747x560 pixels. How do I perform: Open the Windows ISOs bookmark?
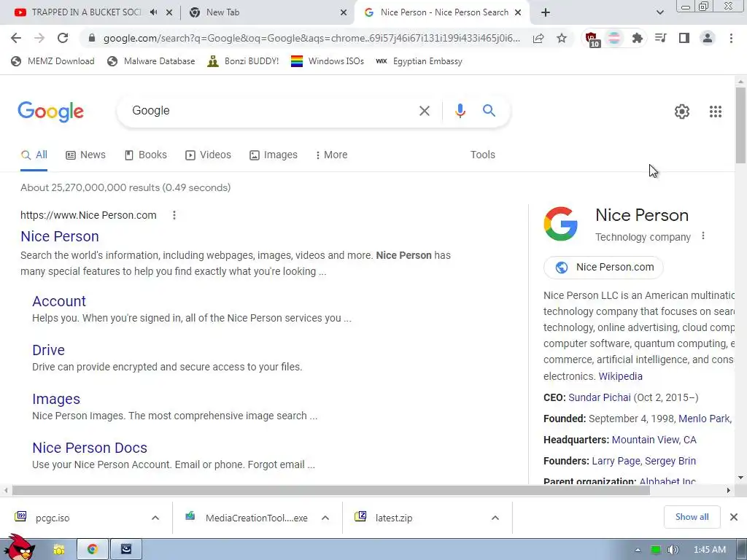tap(328, 61)
